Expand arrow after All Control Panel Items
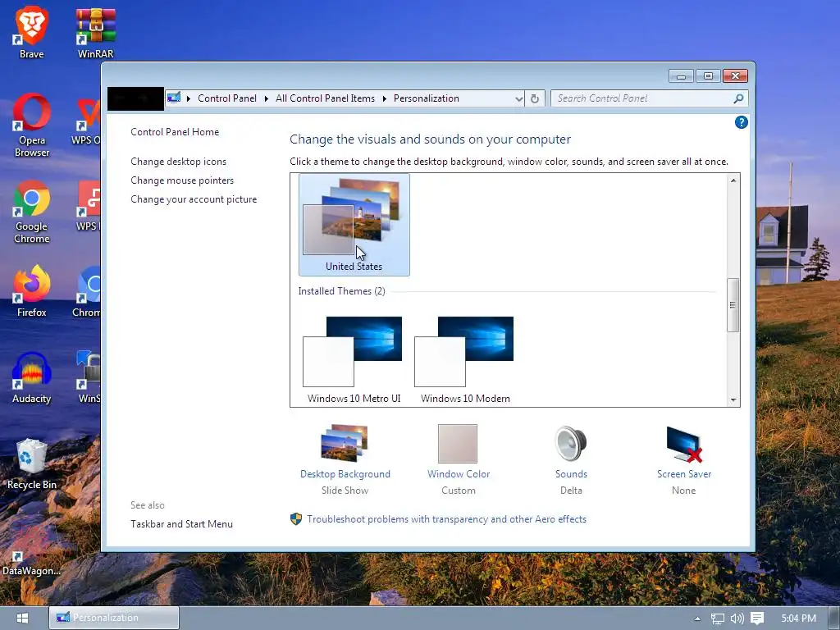 pyautogui.click(x=384, y=98)
